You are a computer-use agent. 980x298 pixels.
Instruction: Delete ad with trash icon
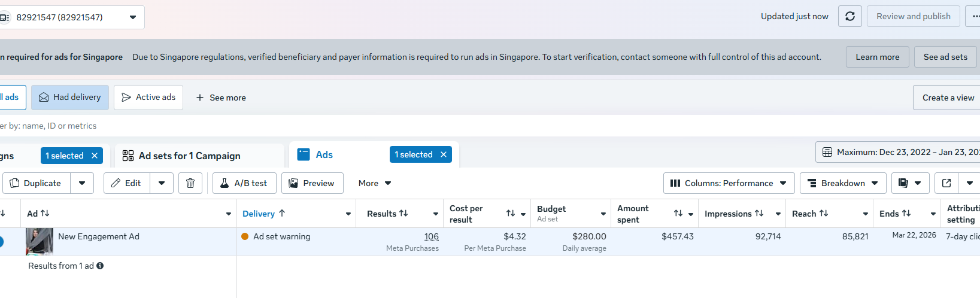click(190, 183)
